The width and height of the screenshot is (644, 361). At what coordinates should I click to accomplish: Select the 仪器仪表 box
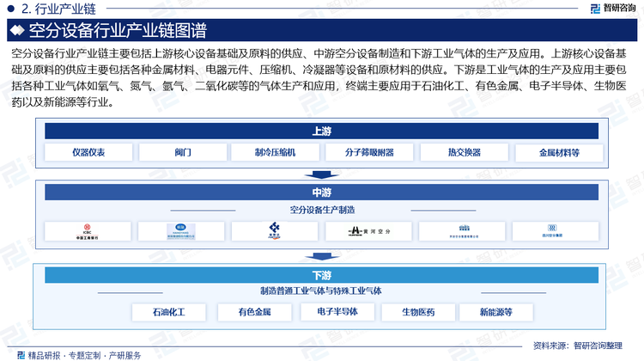88,152
